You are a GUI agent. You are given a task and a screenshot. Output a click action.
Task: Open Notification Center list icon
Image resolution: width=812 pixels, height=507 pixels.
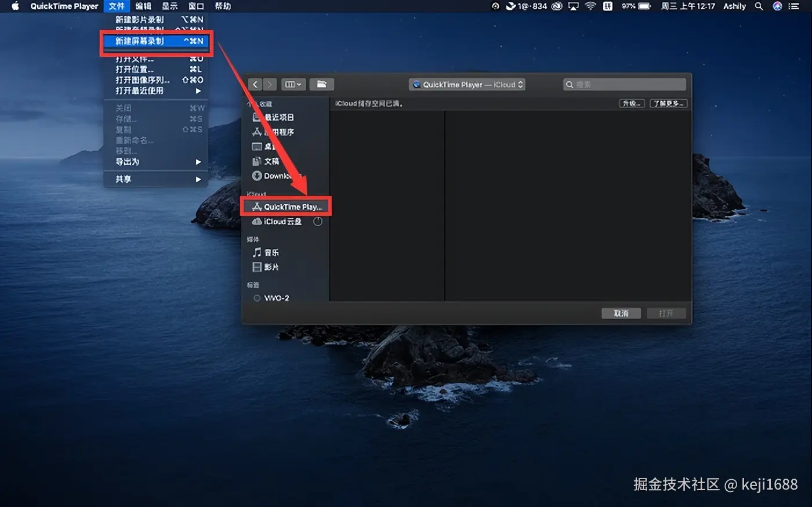[x=794, y=6]
